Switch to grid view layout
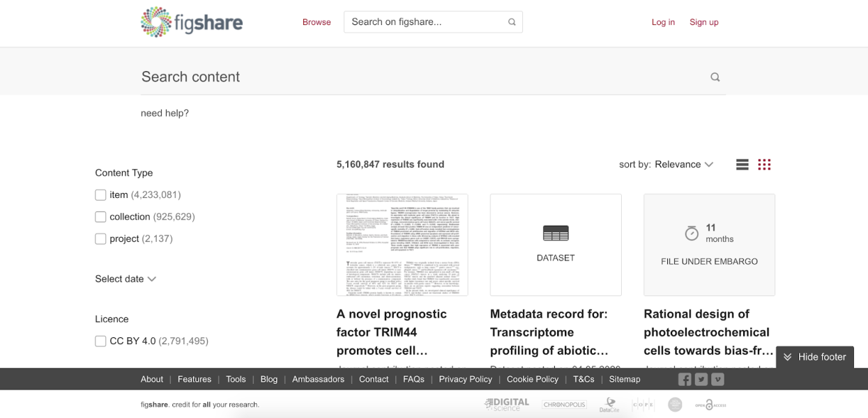The height and width of the screenshot is (418, 868). 764,164
